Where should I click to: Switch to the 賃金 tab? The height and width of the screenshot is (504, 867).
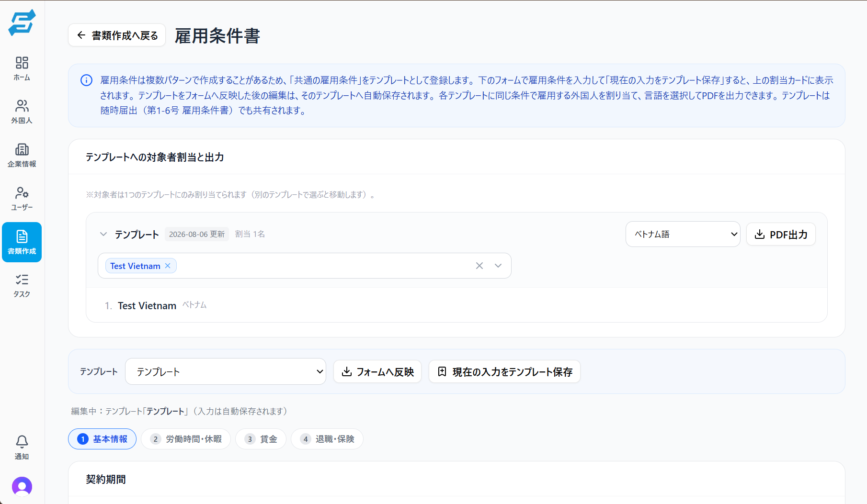click(261, 439)
